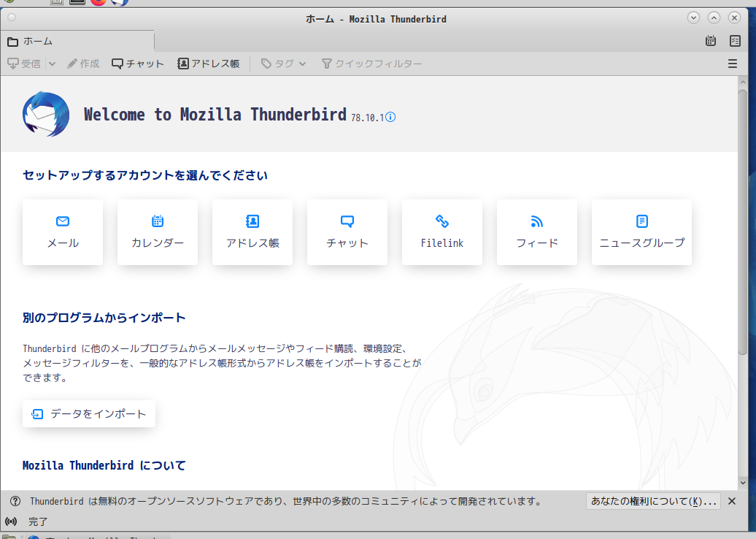Click the scrollbar down arrow
This screenshot has width=756, height=539.
click(x=743, y=483)
